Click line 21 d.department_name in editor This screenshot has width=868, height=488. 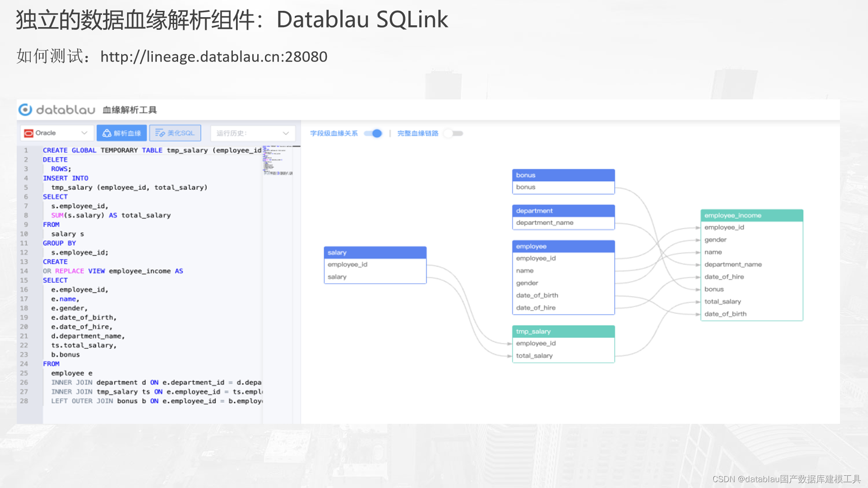88,336
